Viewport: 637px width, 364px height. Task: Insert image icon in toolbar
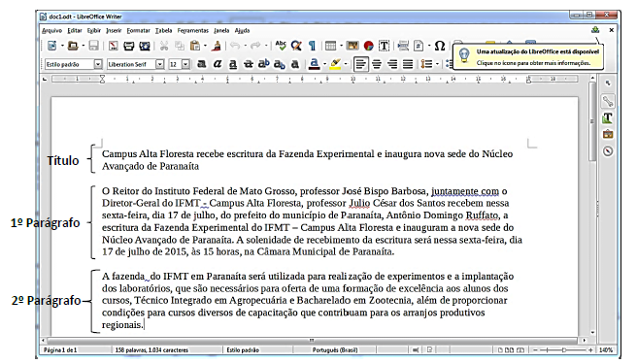(x=352, y=46)
